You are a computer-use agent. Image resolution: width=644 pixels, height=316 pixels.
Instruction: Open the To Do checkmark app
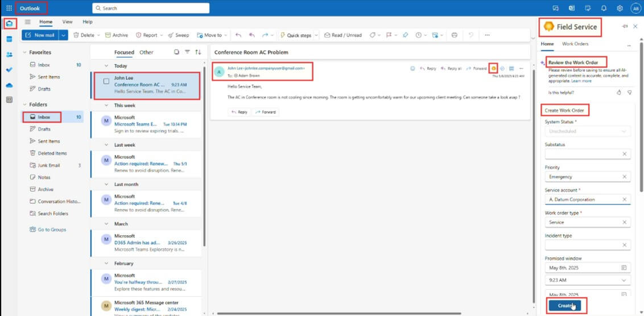point(10,69)
